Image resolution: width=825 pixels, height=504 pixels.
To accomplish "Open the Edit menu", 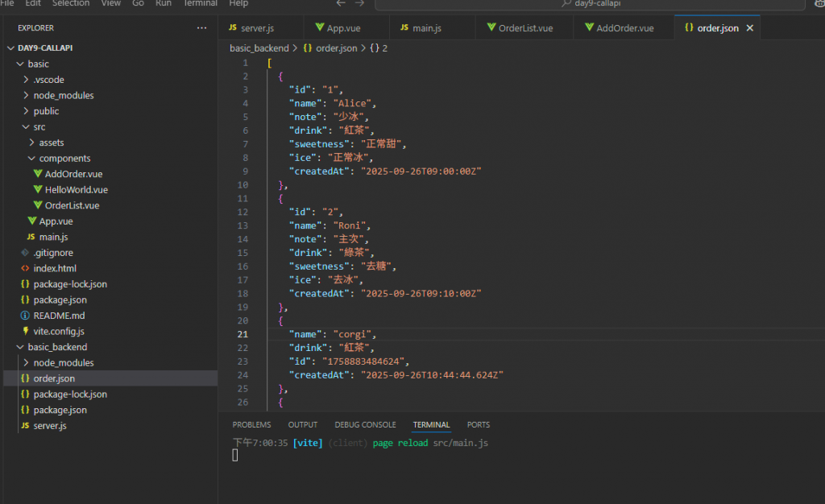I will coord(32,3).
